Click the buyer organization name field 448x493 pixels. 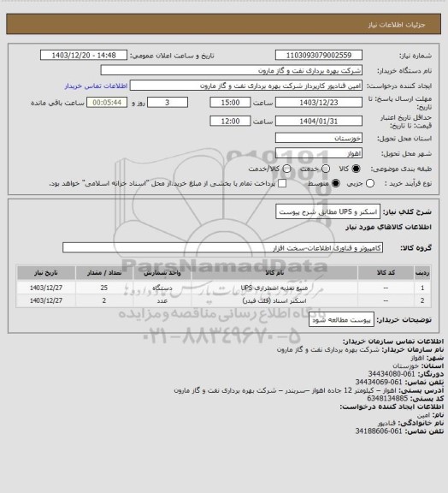click(231, 70)
